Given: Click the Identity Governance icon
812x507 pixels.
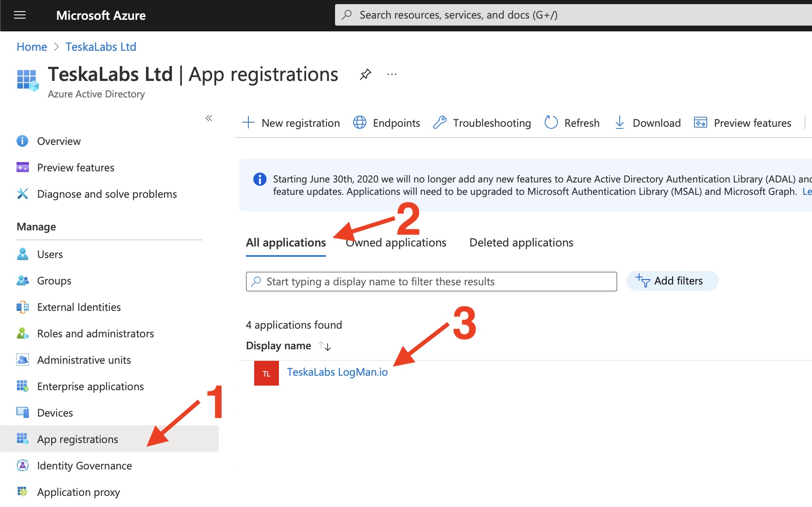Looking at the screenshot, I should tap(22, 466).
